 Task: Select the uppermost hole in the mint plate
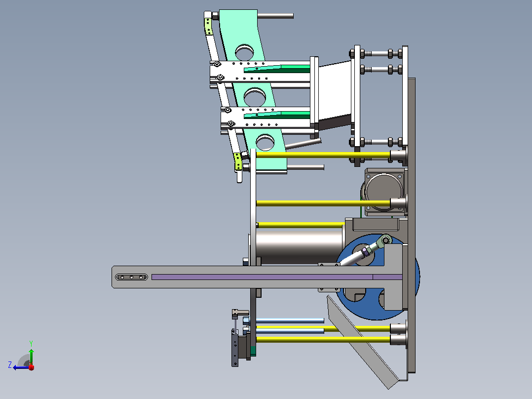[x=244, y=52]
